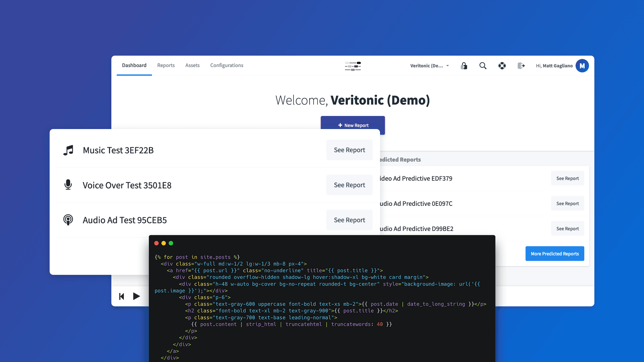This screenshot has height=362, width=644.
Task: Click the podcast icon for Audio Ad Test
Action: 68,220
